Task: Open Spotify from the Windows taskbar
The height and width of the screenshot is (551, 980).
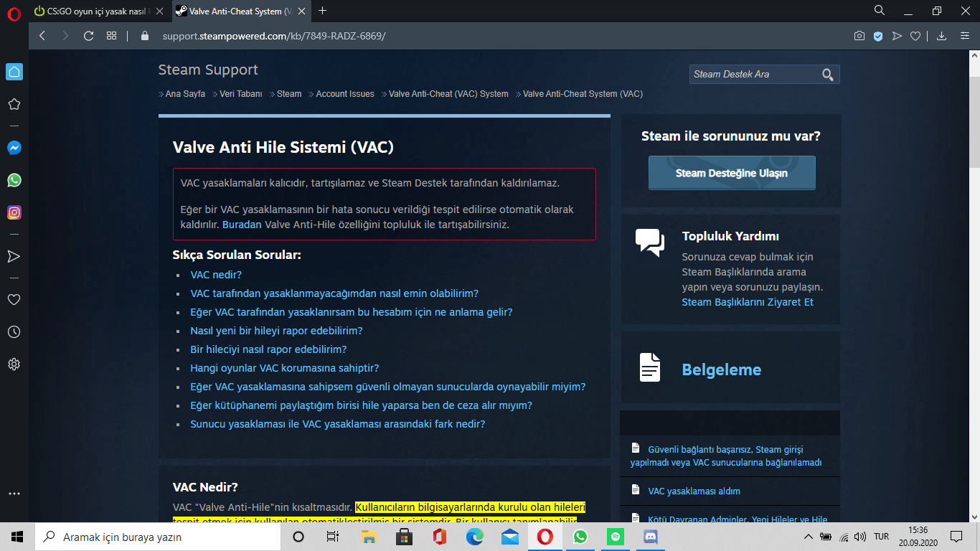Action: [x=616, y=537]
